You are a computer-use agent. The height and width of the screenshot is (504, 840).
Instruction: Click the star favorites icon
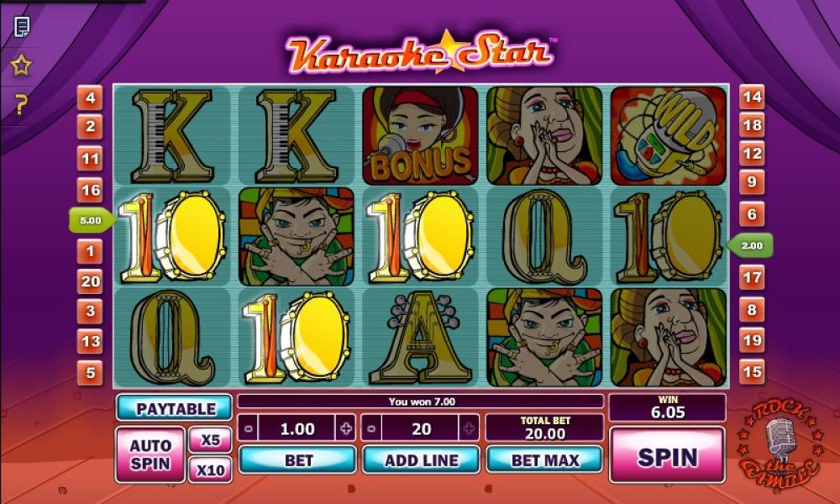[21, 66]
